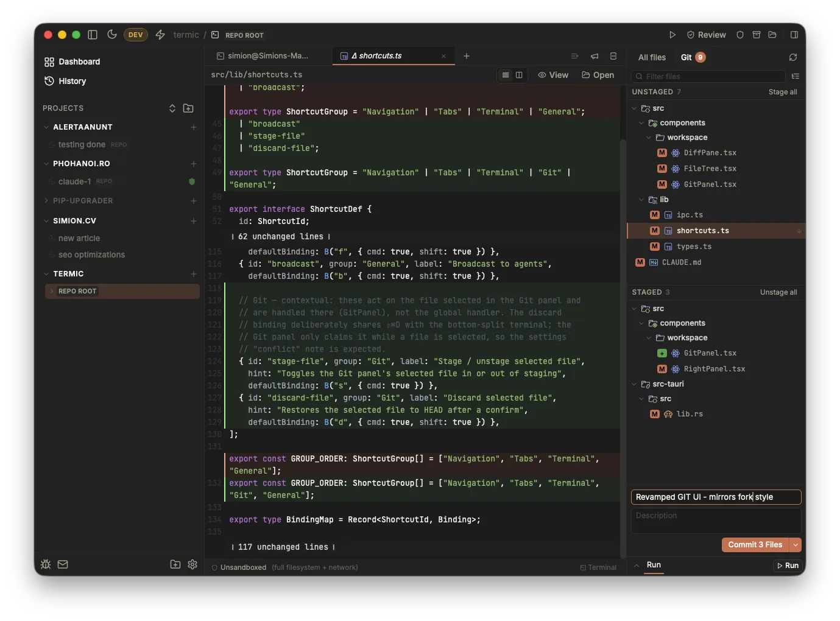
Task: Click the DEV mode badge
Action: [x=135, y=35]
